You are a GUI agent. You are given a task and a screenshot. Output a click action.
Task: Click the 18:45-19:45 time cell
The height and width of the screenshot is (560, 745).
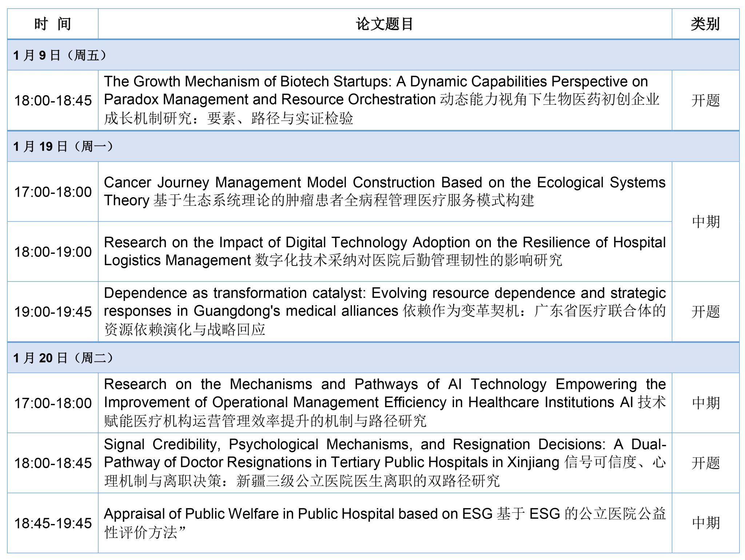[53, 523]
